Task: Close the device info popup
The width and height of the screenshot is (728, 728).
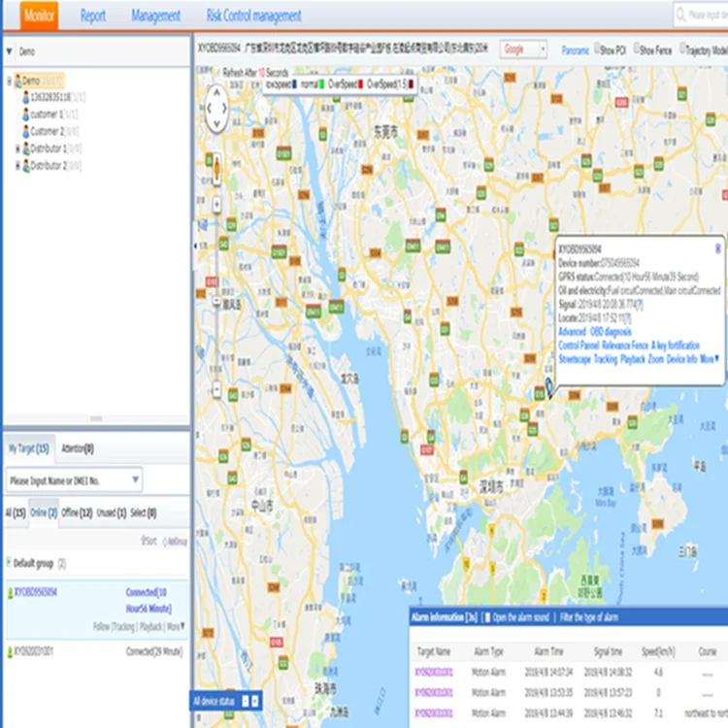Action: click(717, 248)
